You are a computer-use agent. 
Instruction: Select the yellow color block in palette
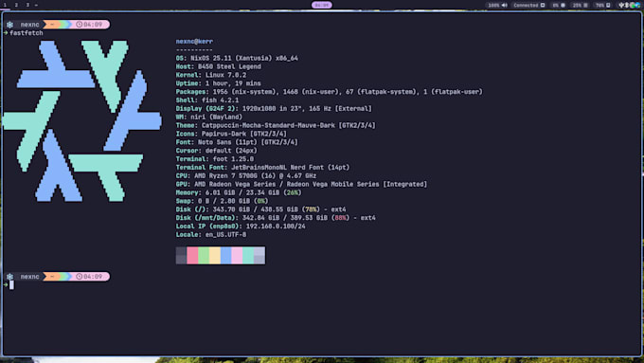click(215, 255)
